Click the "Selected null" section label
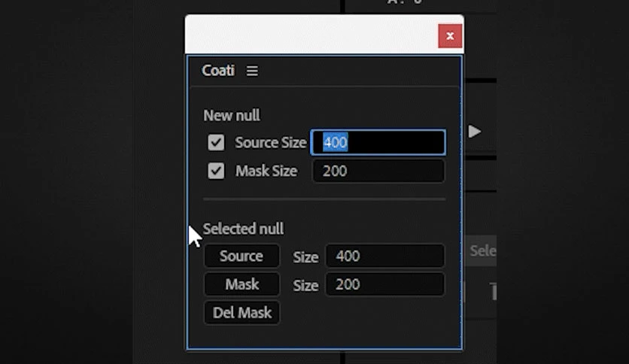This screenshot has width=629, height=364. 243,229
